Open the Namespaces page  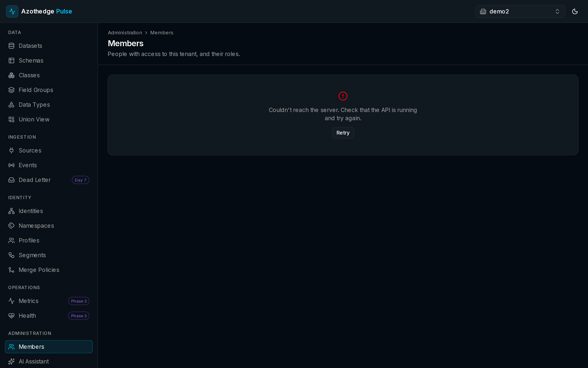tap(49, 226)
